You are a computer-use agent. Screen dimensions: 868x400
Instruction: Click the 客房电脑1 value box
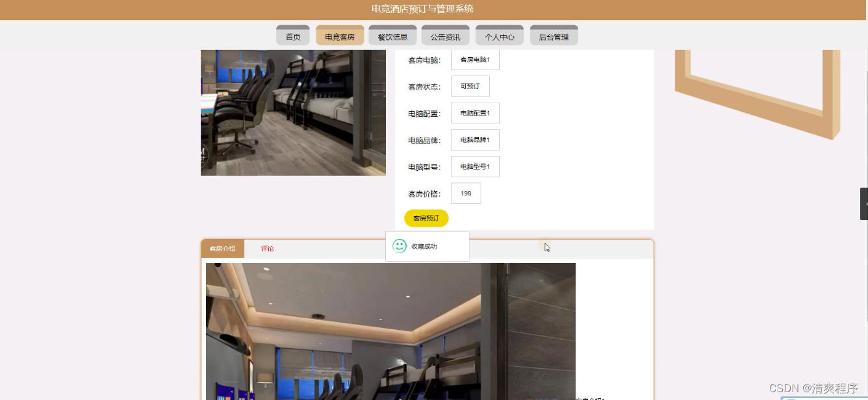pyautogui.click(x=475, y=60)
